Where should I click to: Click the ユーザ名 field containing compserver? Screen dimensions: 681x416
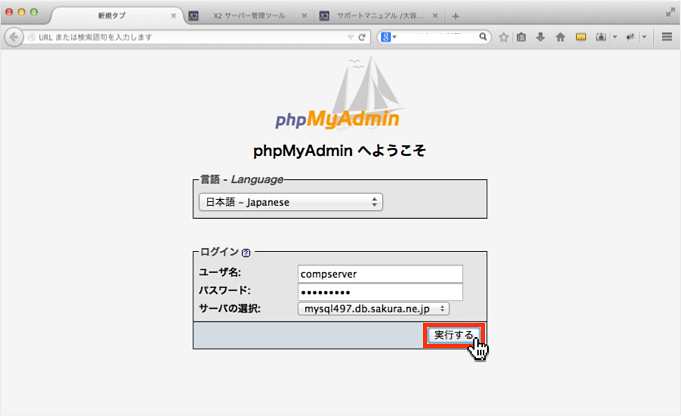(380, 274)
